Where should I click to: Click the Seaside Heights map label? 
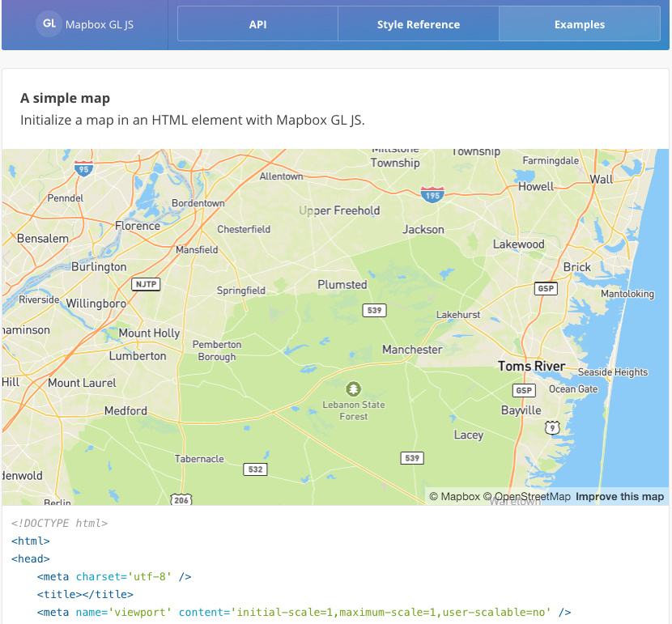click(x=612, y=371)
